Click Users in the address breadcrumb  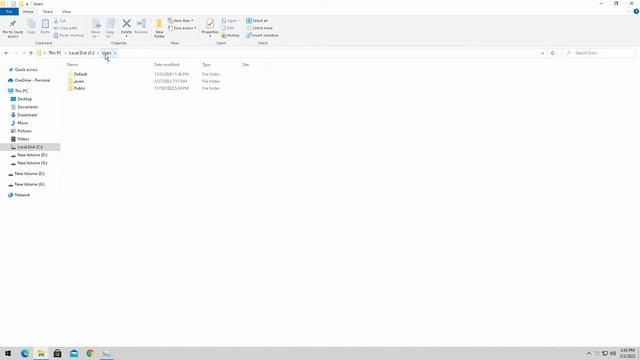(106, 53)
